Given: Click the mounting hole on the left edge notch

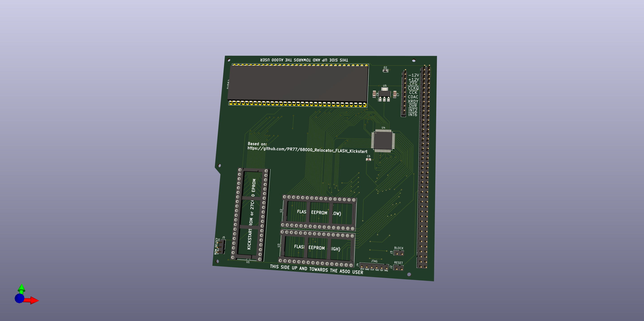Looking at the screenshot, I should point(219,166).
